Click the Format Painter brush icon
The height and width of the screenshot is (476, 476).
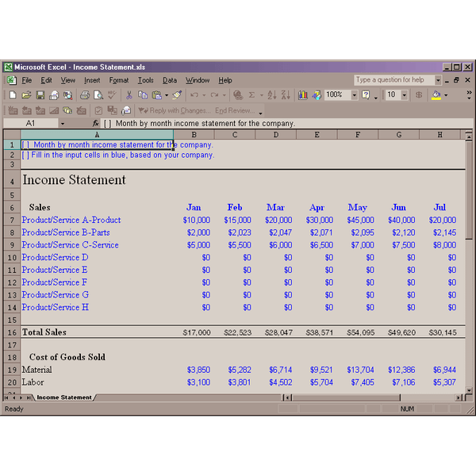click(177, 95)
